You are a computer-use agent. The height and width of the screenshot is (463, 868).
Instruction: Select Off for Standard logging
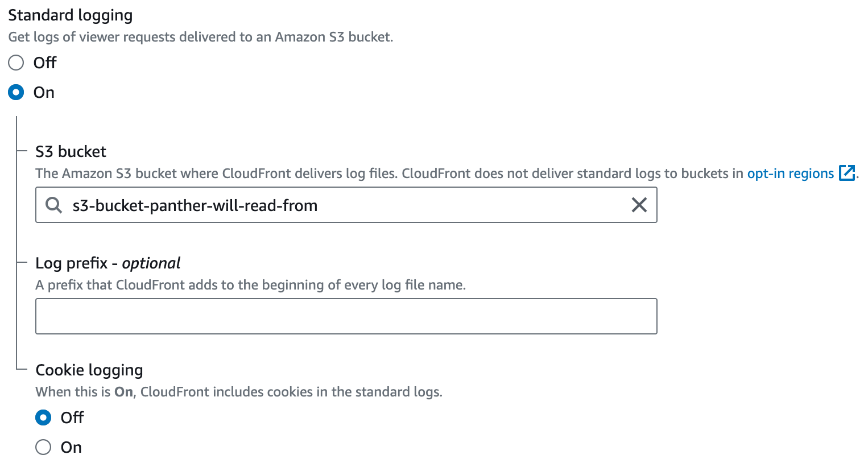[15, 63]
